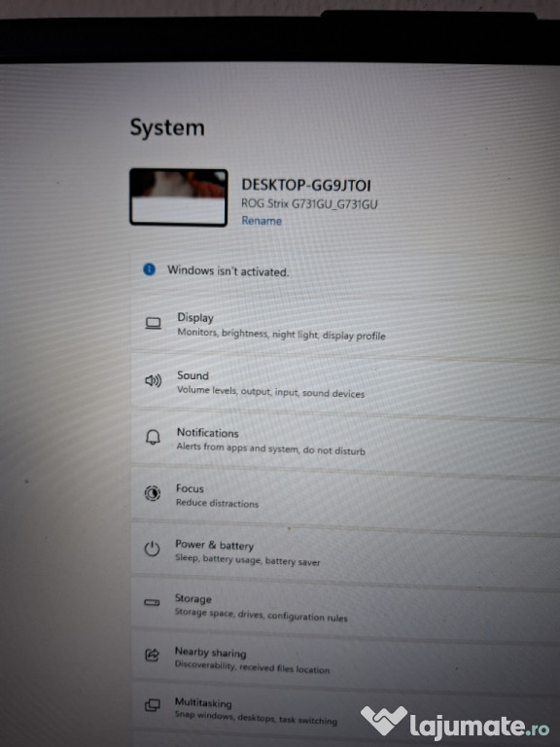Viewport: 560px width, 747px height.
Task: Click the Sound speaker icon
Action: pyautogui.click(x=153, y=380)
